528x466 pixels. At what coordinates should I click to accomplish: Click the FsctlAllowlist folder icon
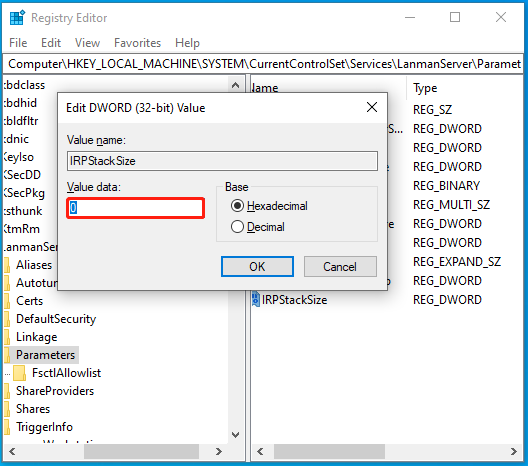(20, 373)
